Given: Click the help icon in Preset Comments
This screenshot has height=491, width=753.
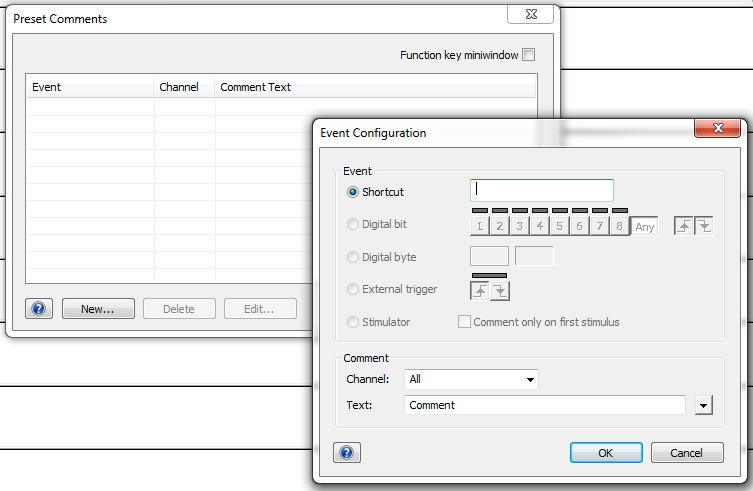Looking at the screenshot, I should pyautogui.click(x=38, y=309).
